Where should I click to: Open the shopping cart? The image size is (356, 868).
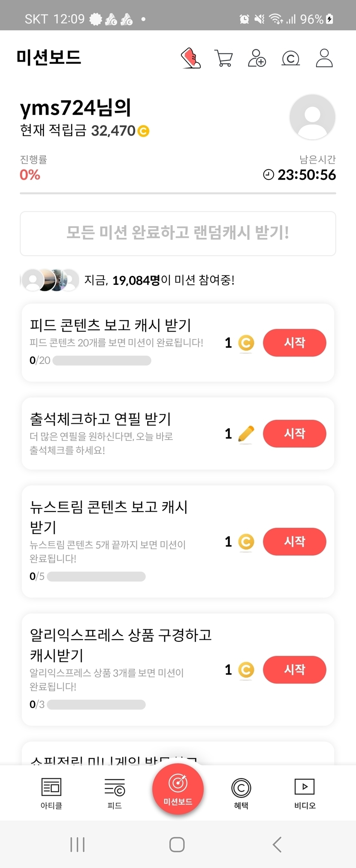[223, 58]
